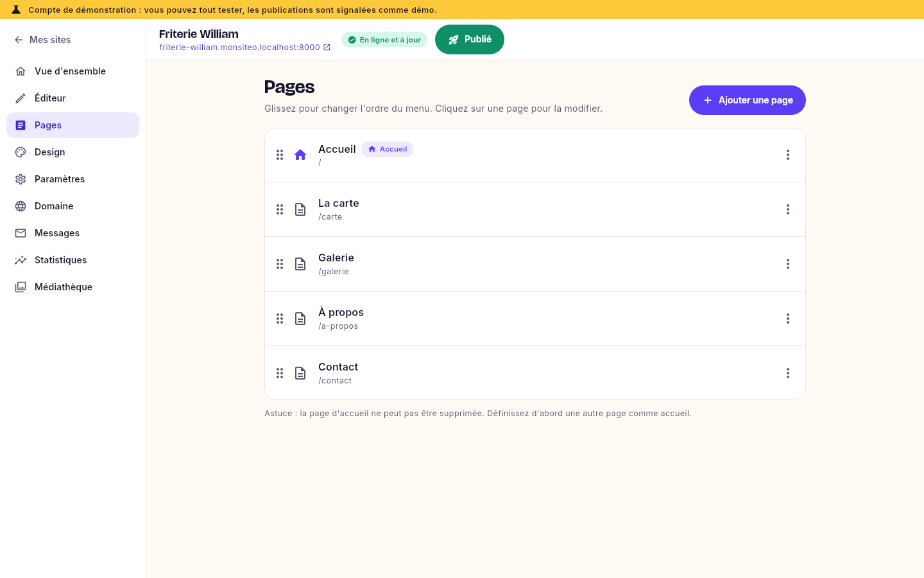Navigate to Domaine settings
924x578 pixels.
73,206
